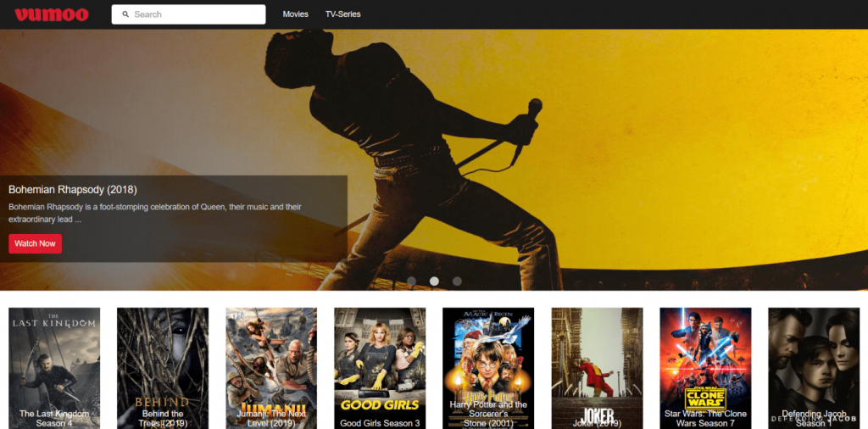
Task: Open the Bohemian Rhapsody (2018) title link
Action: click(x=73, y=189)
